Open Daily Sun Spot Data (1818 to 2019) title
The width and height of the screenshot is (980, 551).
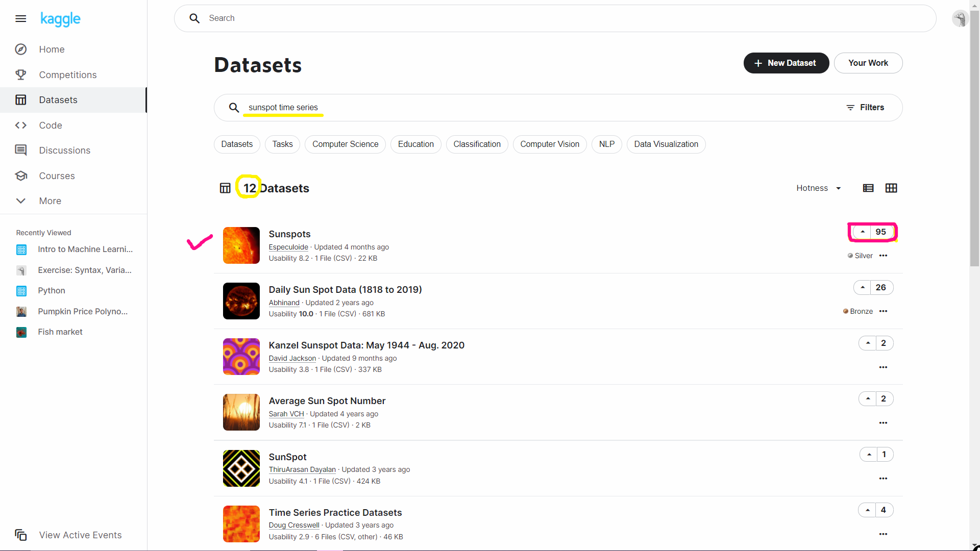click(x=346, y=290)
